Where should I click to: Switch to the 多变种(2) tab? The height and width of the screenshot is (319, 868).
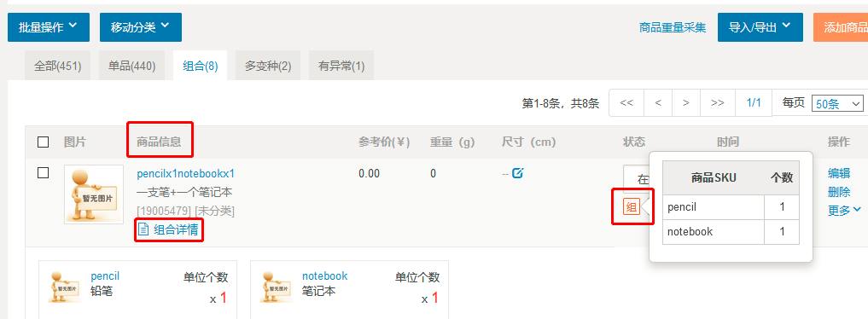pyautogui.click(x=268, y=66)
